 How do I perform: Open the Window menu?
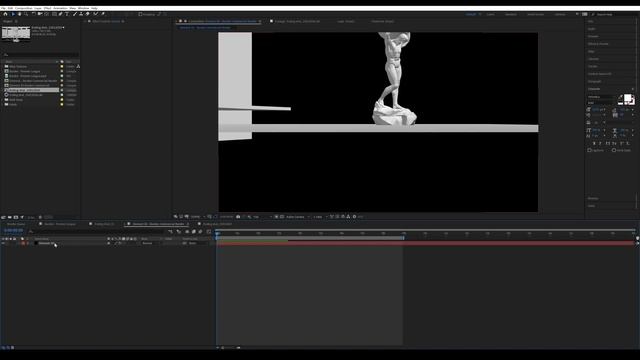click(x=83, y=8)
